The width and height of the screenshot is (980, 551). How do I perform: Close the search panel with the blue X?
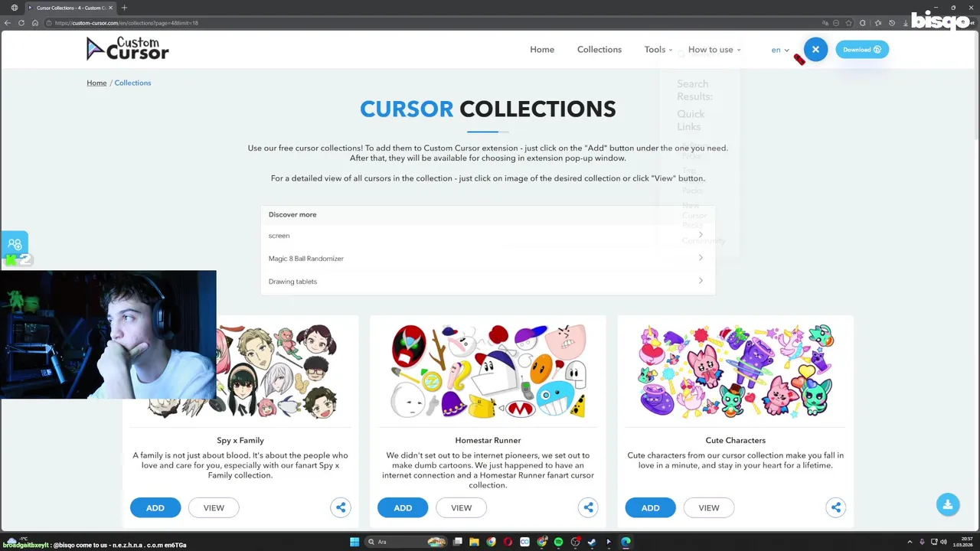(x=815, y=50)
